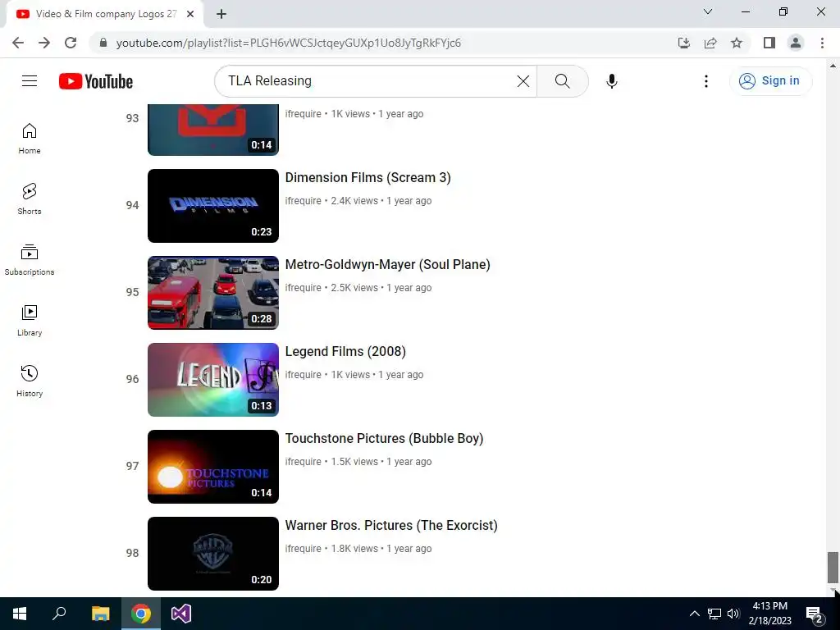Open the volume control in the tray
840x630 pixels.
[x=733, y=614]
